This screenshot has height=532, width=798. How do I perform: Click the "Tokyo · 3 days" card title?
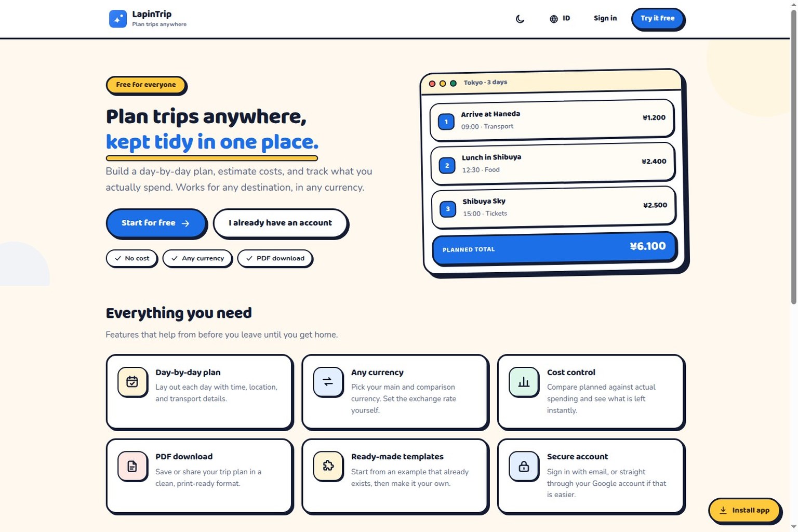tap(485, 82)
